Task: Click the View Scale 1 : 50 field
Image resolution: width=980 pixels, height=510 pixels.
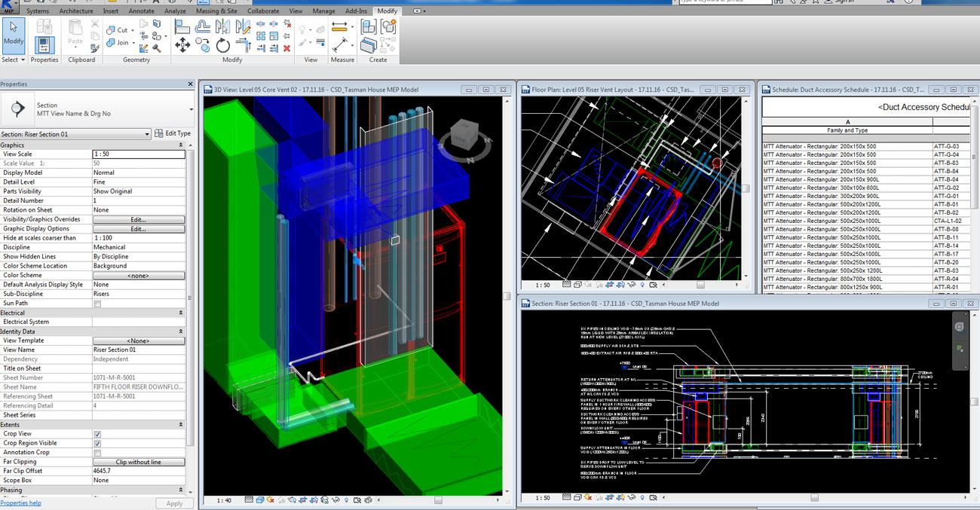Action: [139, 154]
